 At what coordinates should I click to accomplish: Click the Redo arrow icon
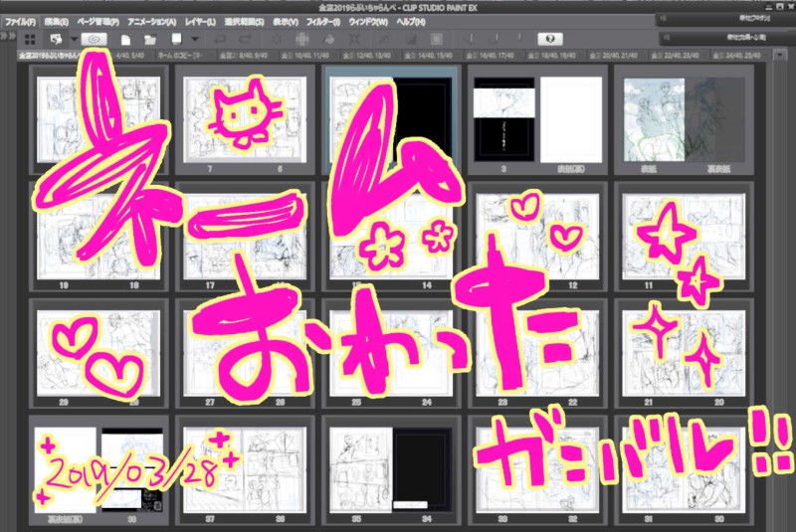point(245,39)
